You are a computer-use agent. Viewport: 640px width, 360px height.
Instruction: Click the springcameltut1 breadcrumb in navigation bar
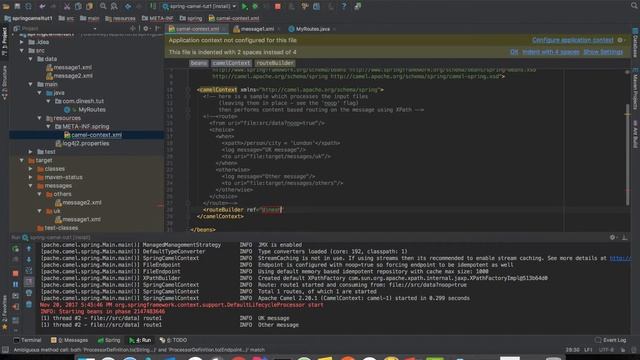tap(28, 18)
